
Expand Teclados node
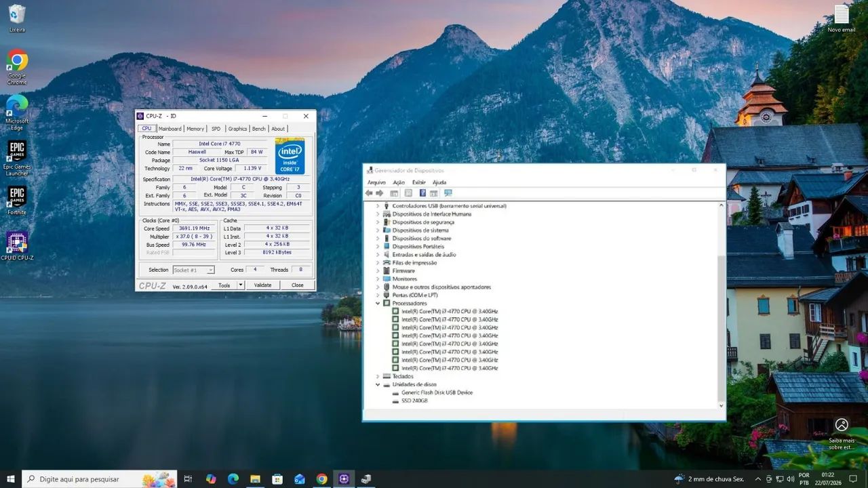[x=378, y=376]
